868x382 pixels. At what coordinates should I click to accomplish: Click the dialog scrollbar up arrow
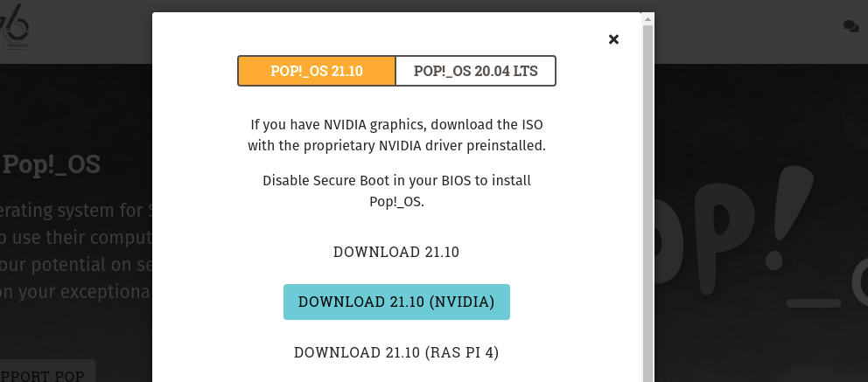tap(647, 18)
